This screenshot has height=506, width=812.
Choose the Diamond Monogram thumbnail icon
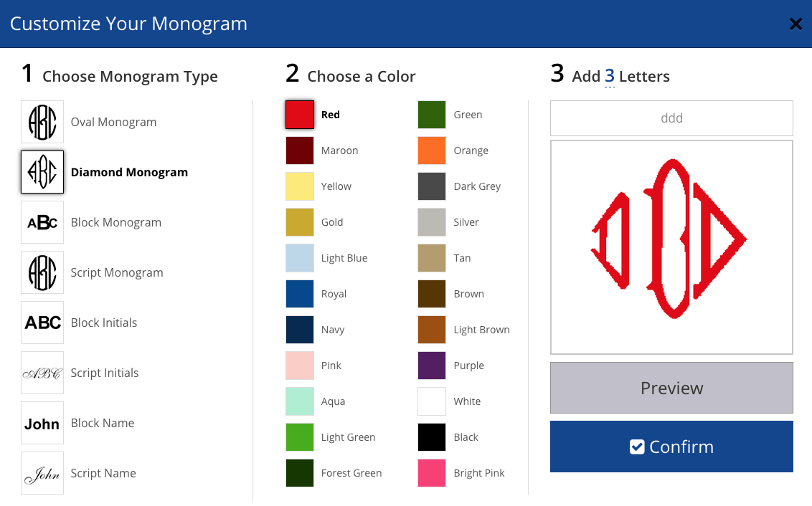pyautogui.click(x=42, y=172)
